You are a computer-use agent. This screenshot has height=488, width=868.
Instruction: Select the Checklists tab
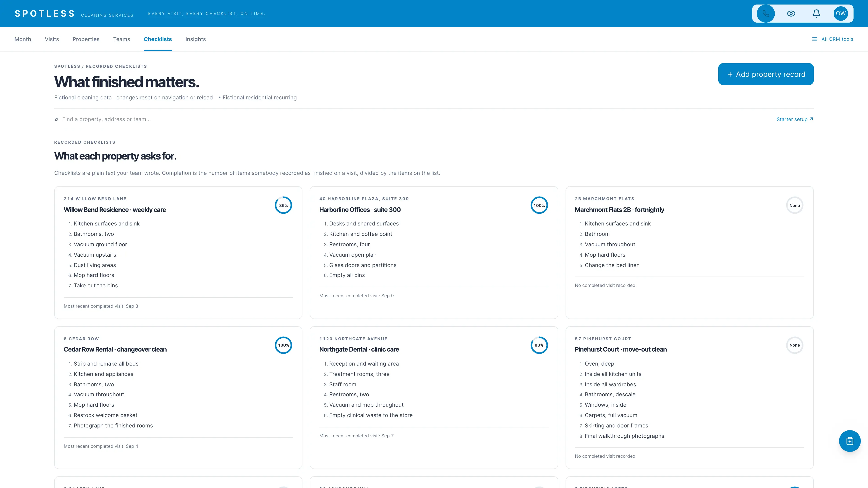click(158, 39)
